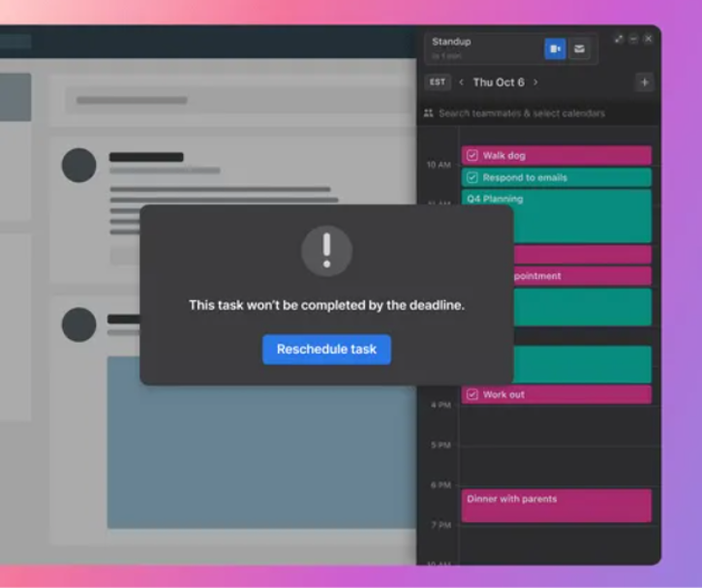Click the plus icon to add event
Screen dimensions: 702x588
tap(644, 82)
